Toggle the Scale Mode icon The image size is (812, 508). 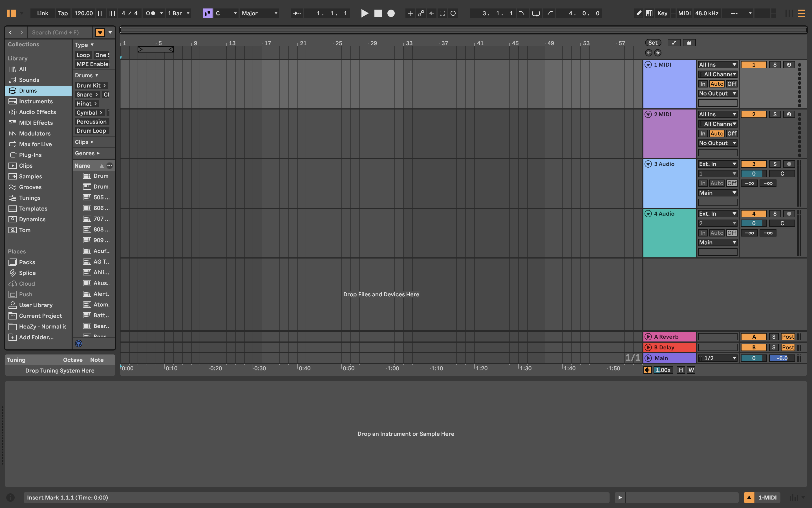(x=208, y=13)
